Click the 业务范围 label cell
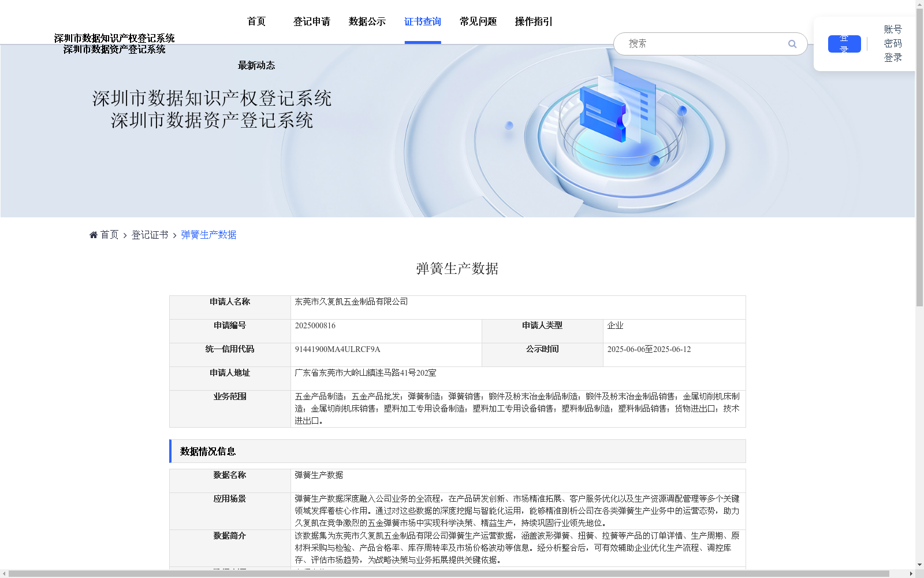The image size is (924, 578). coord(230,409)
